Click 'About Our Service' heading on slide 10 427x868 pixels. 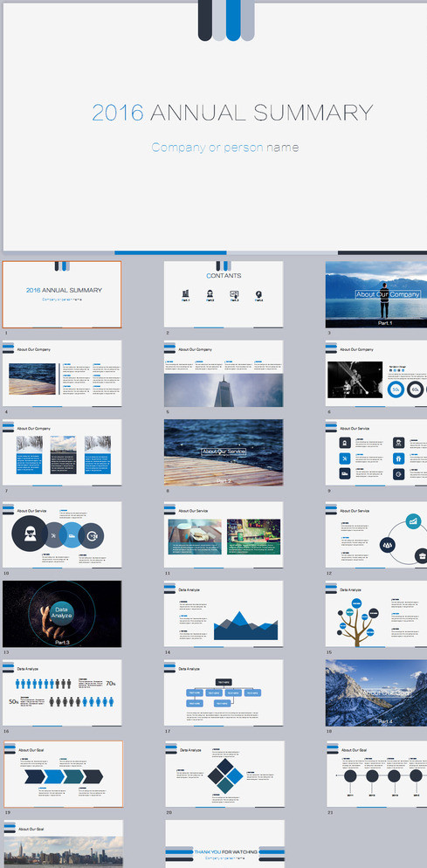pyautogui.click(x=32, y=511)
